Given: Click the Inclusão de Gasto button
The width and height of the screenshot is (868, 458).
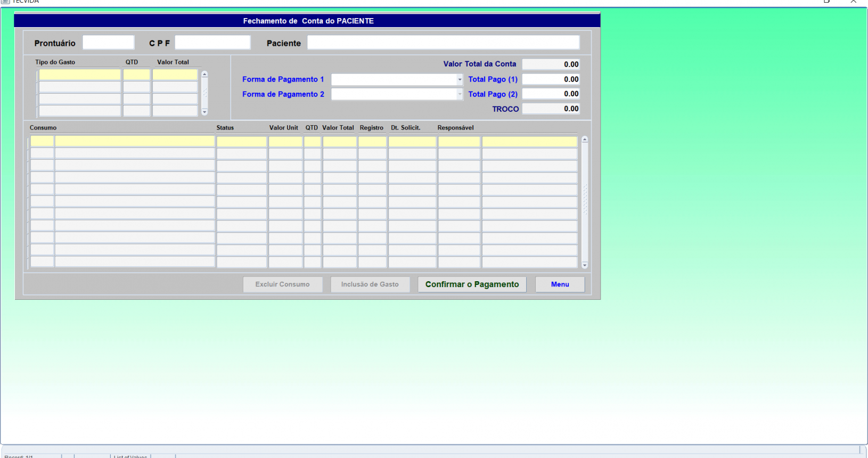Looking at the screenshot, I should pos(370,284).
